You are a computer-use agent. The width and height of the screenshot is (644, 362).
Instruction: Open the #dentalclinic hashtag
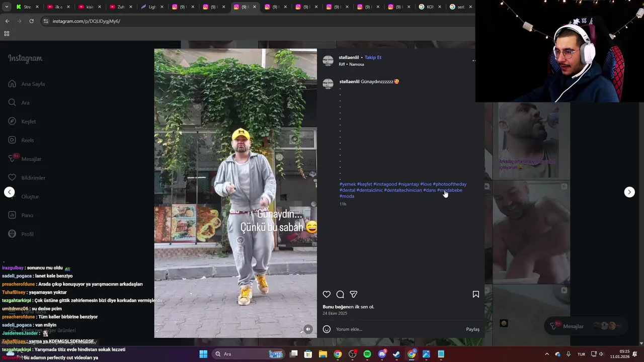point(370,190)
